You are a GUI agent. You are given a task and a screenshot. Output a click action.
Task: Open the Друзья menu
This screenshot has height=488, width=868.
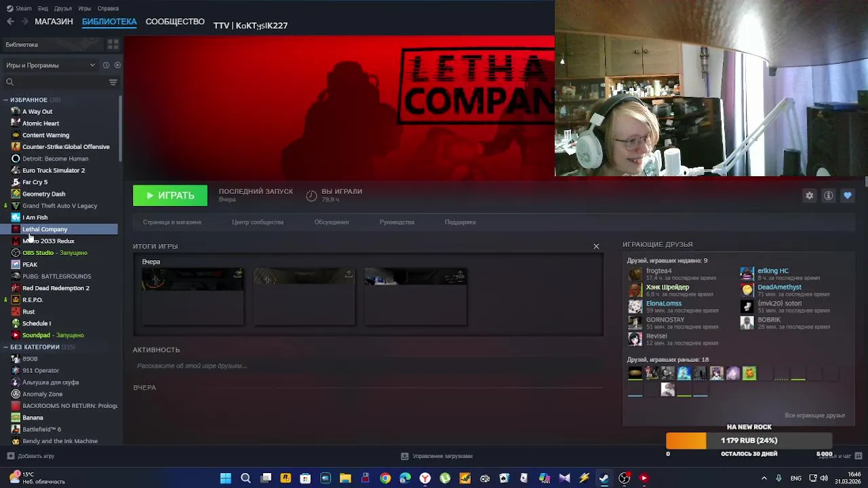pyautogui.click(x=63, y=9)
